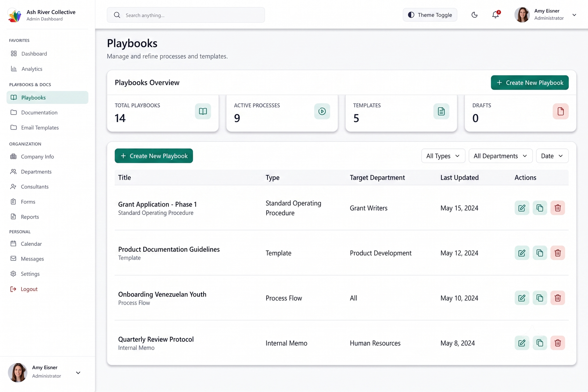Image resolution: width=588 pixels, height=392 pixels.
Task: Open Grant Application - Phase 1 title
Action: 157,204
